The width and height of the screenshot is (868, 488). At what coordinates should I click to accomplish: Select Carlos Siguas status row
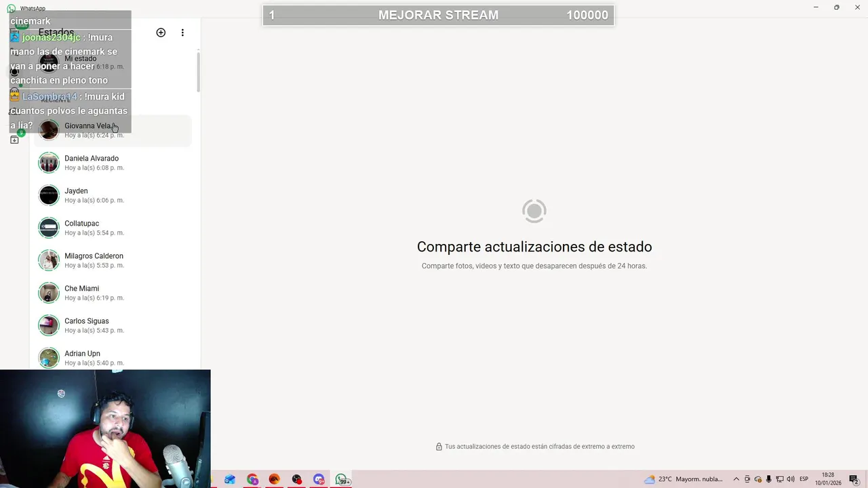tap(113, 325)
